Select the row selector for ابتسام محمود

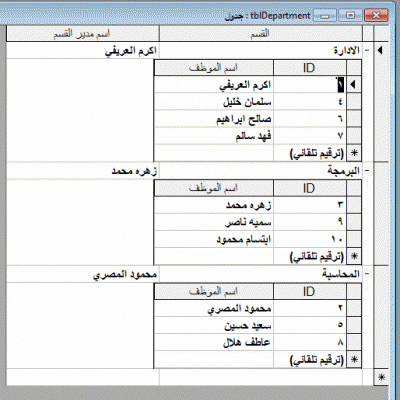[354, 239]
